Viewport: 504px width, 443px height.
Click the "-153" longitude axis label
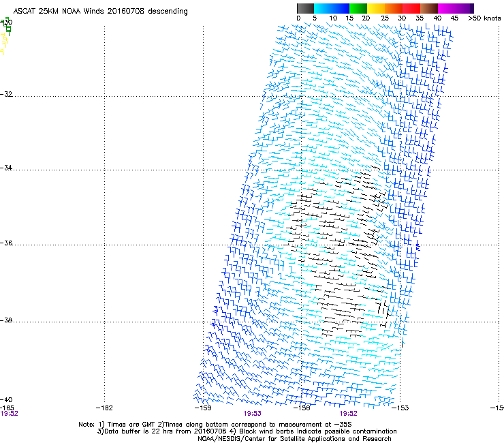click(x=400, y=408)
